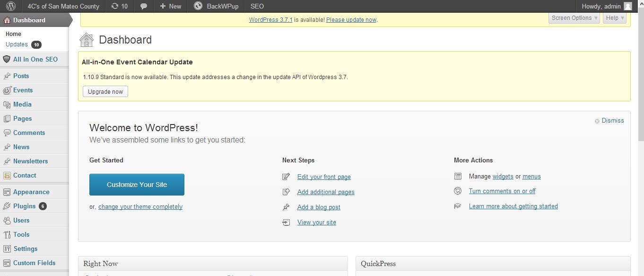Click the icon beside Add additional pages

[x=286, y=192]
